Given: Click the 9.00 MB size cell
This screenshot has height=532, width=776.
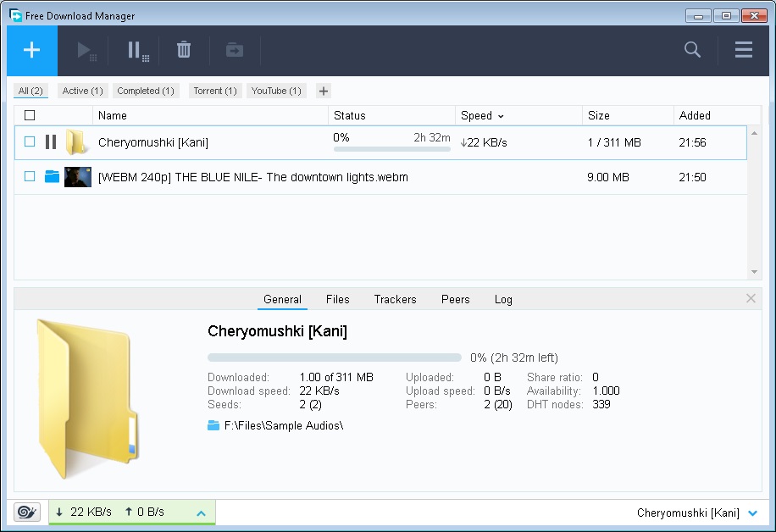Looking at the screenshot, I should (x=608, y=177).
